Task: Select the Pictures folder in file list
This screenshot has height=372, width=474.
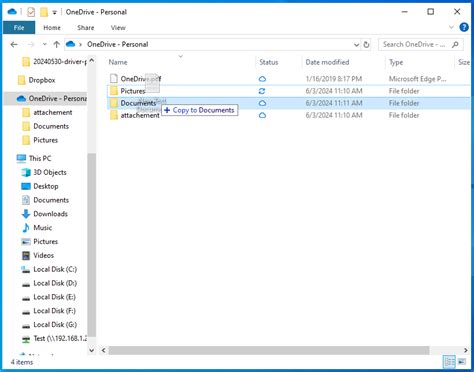Action: [x=133, y=91]
